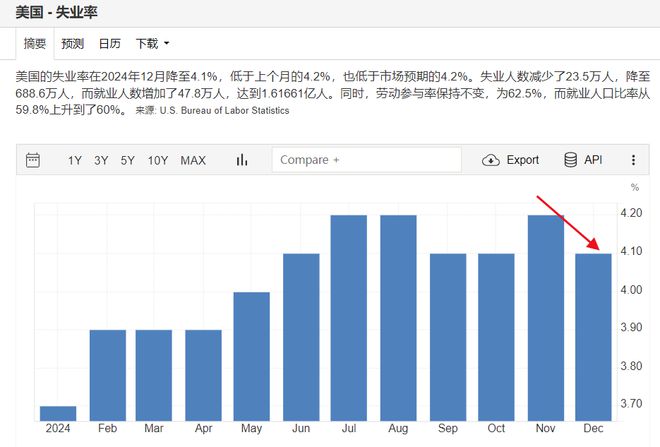
Task: Click the 3.70 y-axis label
Action: click(x=631, y=404)
